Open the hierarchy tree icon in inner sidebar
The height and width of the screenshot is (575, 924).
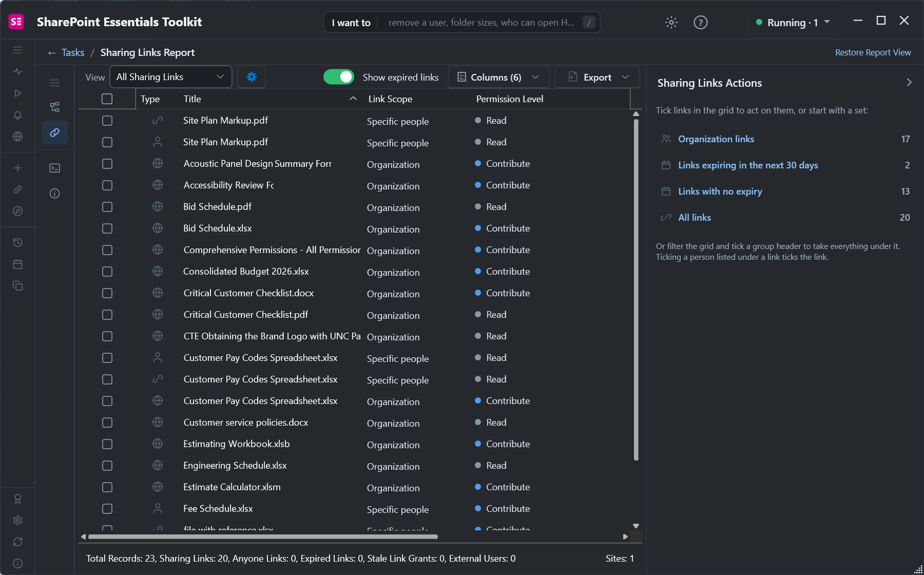54,107
